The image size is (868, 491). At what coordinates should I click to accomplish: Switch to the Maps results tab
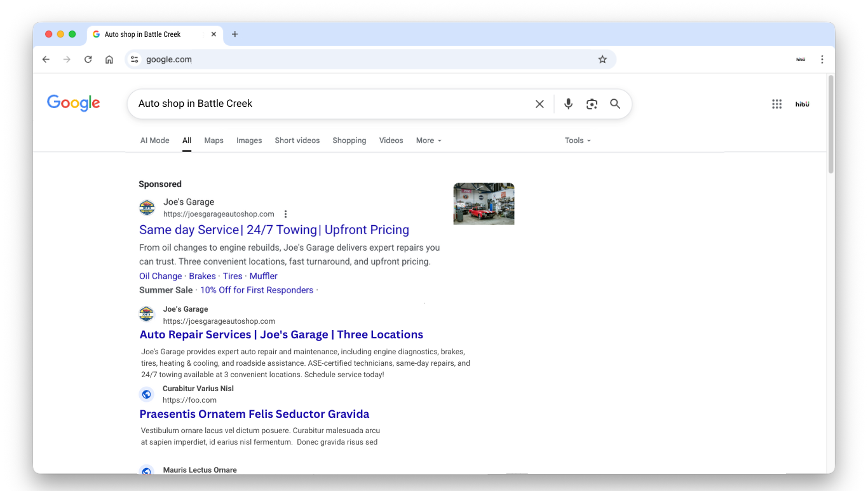(x=214, y=141)
